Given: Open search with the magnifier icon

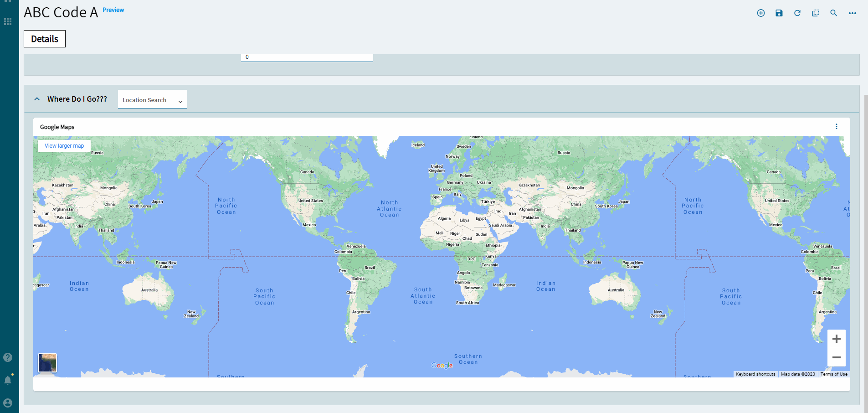Looking at the screenshot, I should point(834,13).
